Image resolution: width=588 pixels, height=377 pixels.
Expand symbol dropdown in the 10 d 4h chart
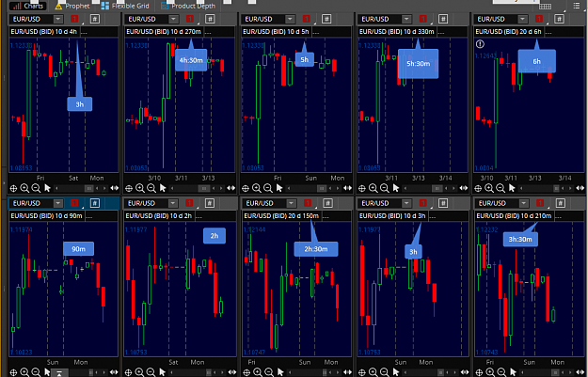[58, 19]
